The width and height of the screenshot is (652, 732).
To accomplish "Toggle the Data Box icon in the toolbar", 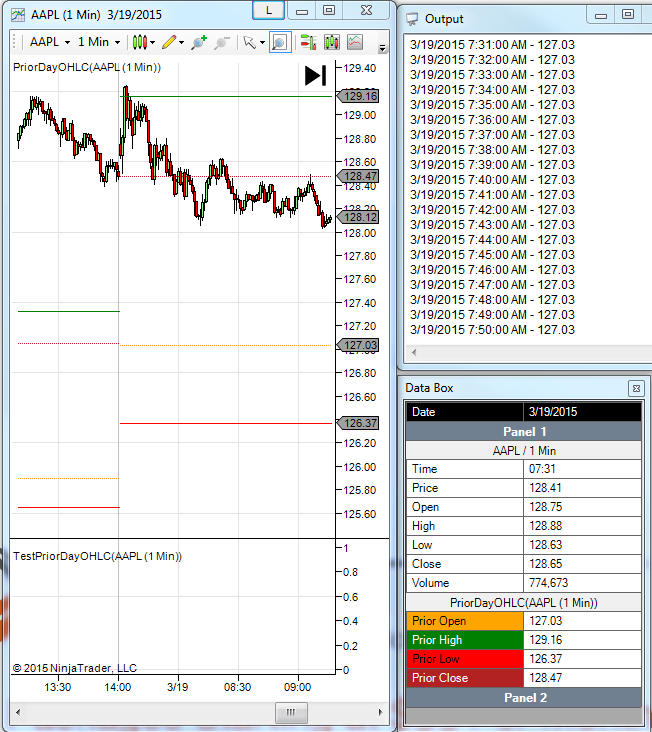I will [280, 42].
